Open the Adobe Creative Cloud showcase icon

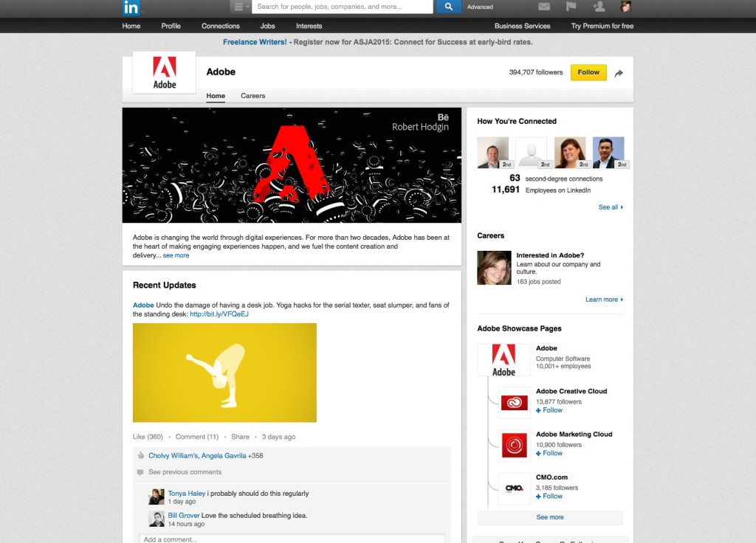coord(514,403)
